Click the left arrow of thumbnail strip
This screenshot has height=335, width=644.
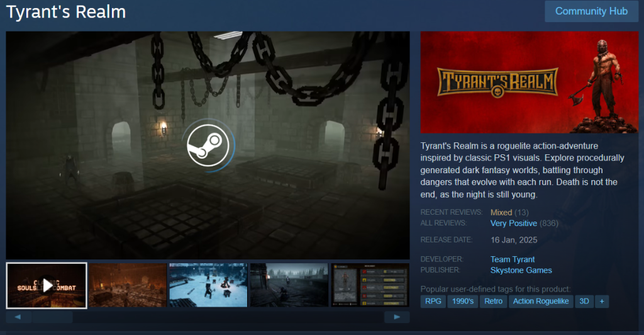pos(18,317)
